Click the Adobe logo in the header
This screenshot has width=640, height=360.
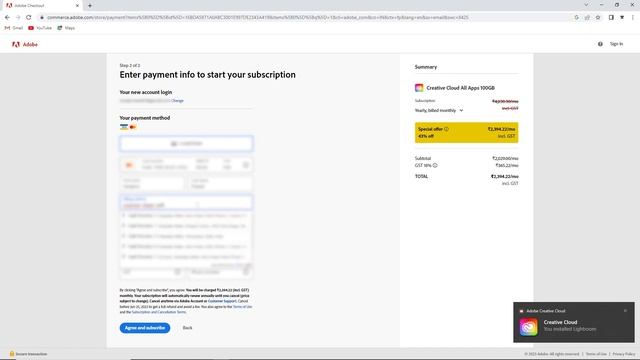click(24, 44)
